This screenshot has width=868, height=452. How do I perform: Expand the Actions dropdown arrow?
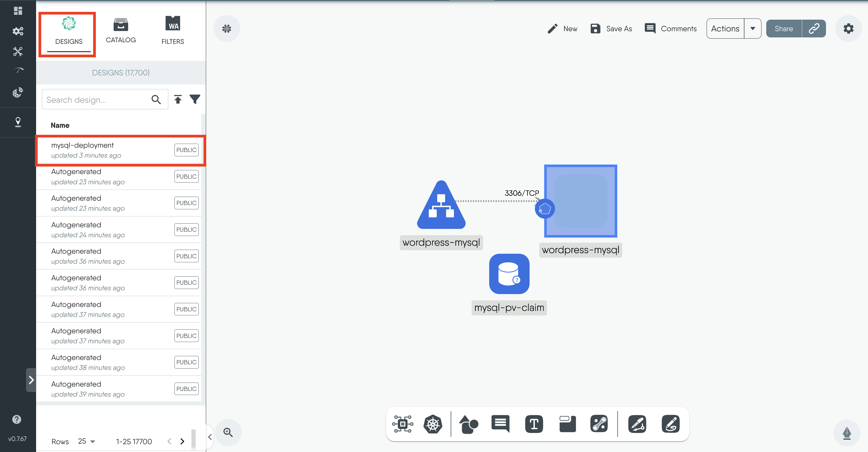click(752, 29)
